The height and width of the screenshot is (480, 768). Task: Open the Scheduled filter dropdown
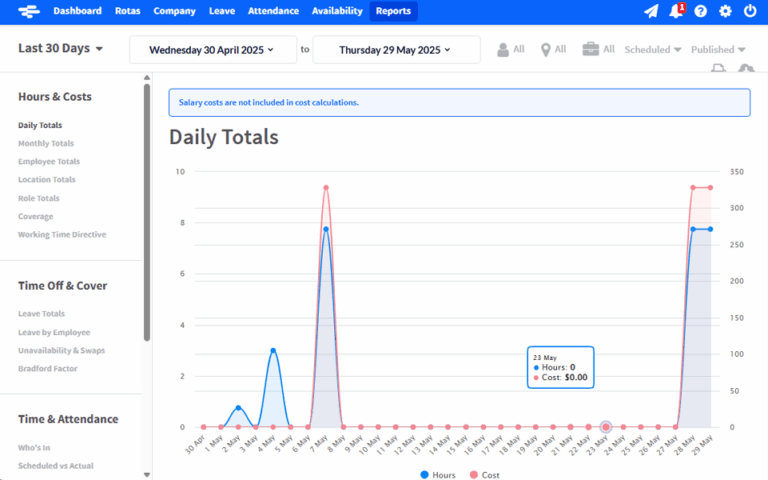(653, 49)
